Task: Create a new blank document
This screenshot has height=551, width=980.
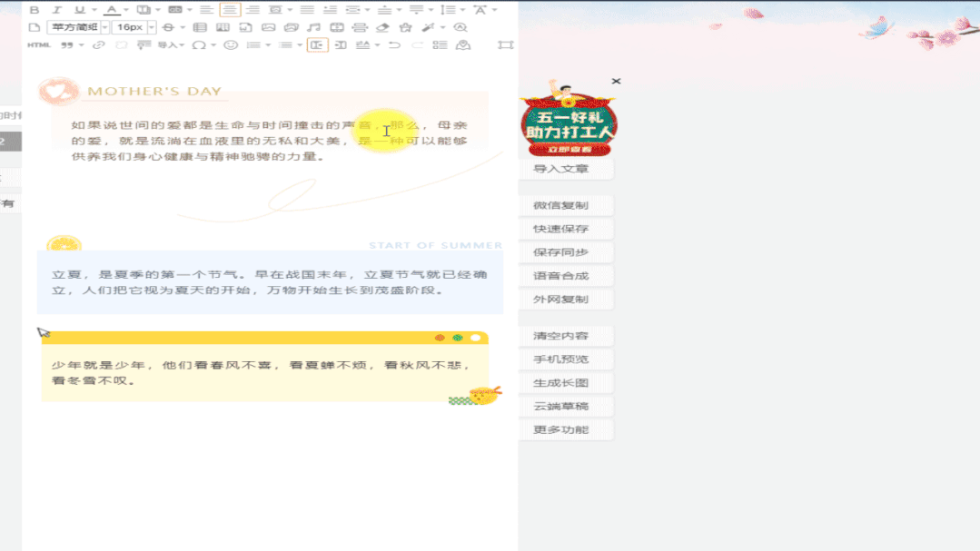Action: coord(35,27)
